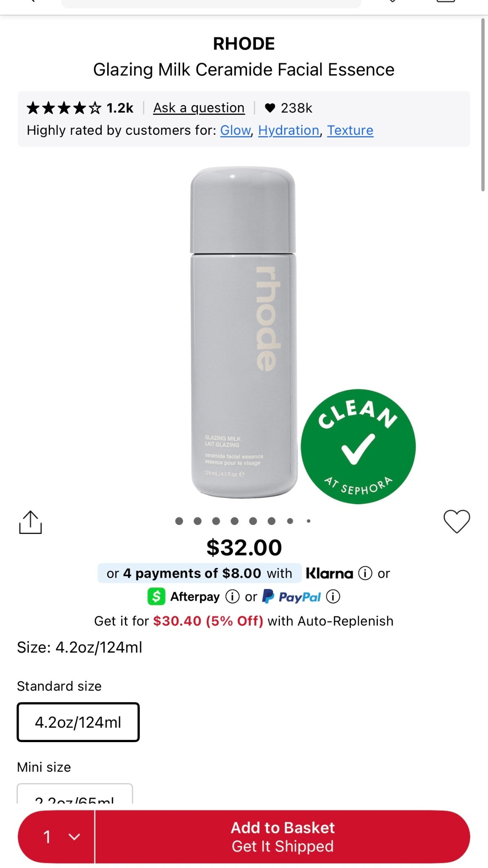This screenshot has height=868, width=488.
Task: Open the Glow rating link
Action: coord(236,130)
